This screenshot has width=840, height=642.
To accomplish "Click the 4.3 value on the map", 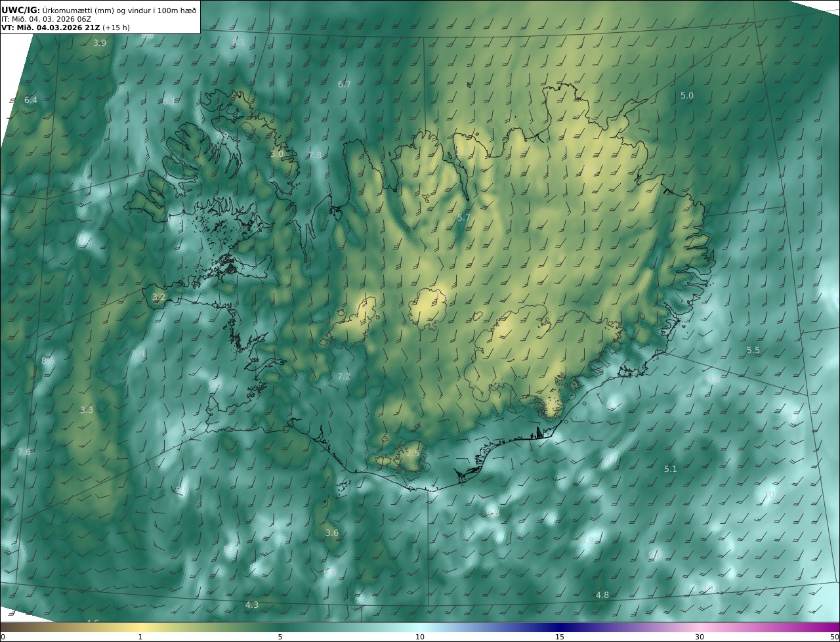I will tap(252, 605).
